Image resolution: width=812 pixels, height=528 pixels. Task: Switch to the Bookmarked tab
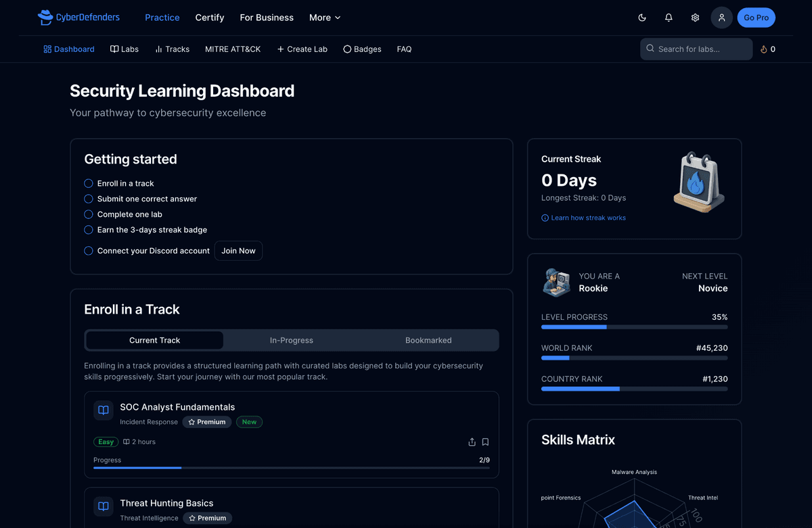point(428,340)
